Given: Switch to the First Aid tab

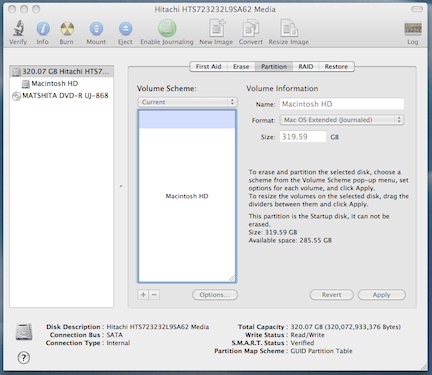Looking at the screenshot, I should [208, 67].
